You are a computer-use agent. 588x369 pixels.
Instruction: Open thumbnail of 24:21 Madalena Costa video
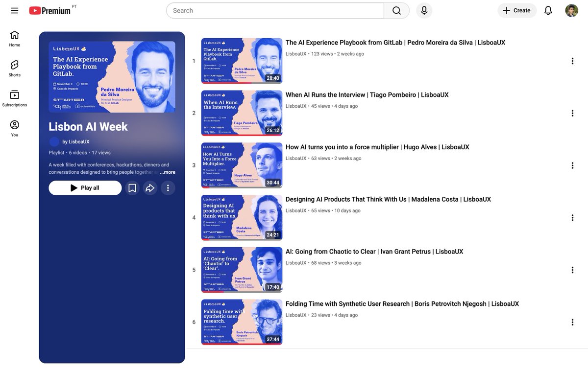tap(242, 218)
